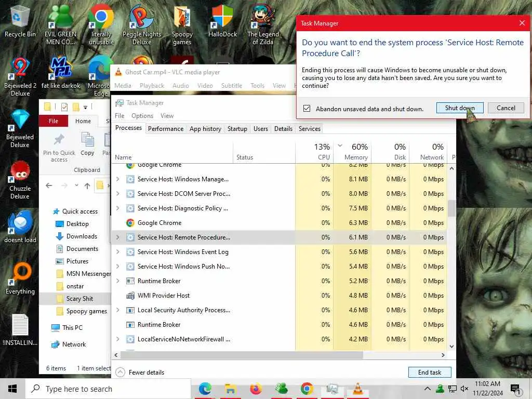Sort by Memory column header
The width and height of the screenshot is (532, 399).
pyautogui.click(x=353, y=151)
